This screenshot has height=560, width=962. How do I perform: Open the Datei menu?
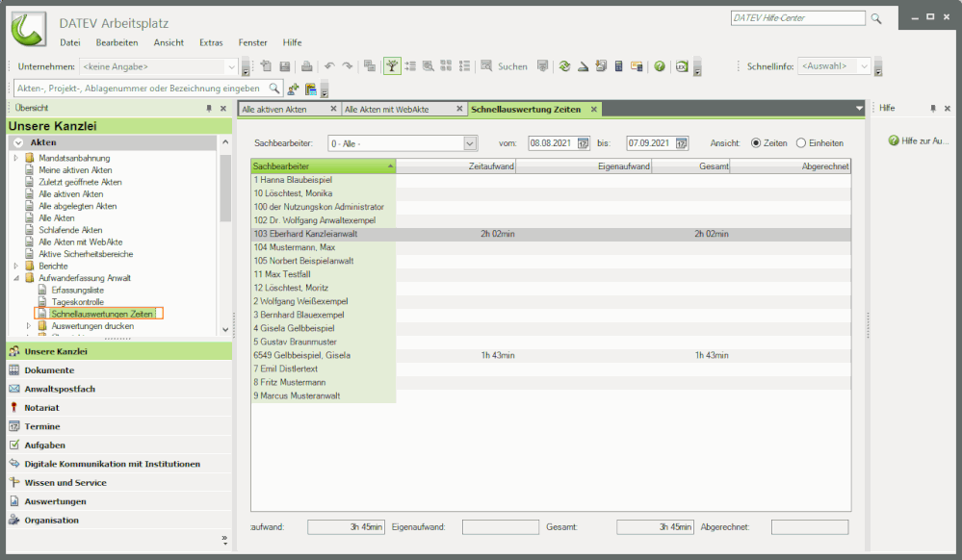(70, 42)
